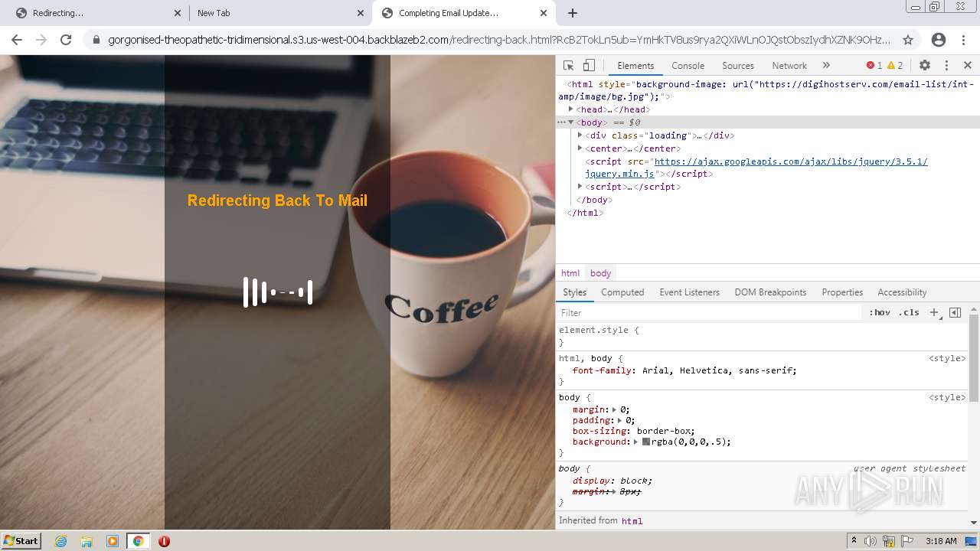
Task: Add new style rule plus icon
Action: (934, 312)
